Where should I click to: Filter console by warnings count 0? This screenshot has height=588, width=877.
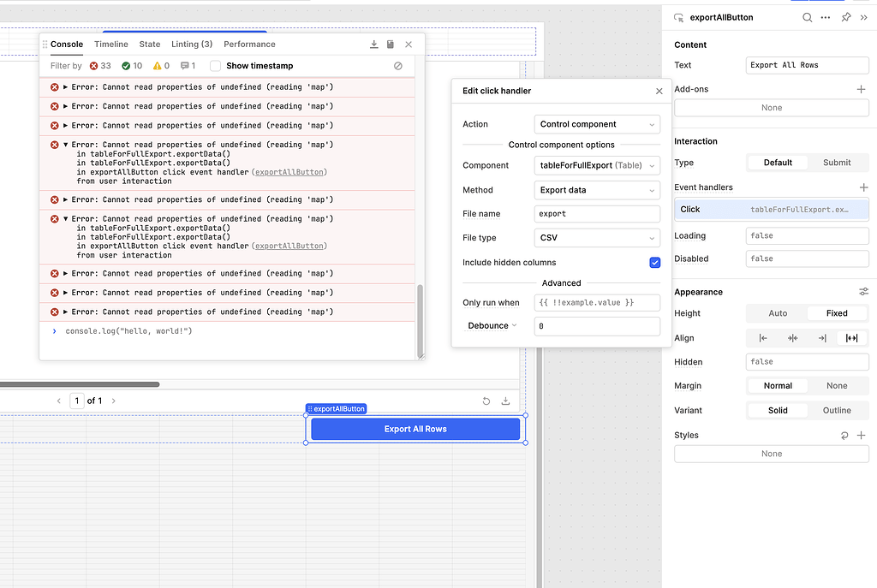coord(161,66)
